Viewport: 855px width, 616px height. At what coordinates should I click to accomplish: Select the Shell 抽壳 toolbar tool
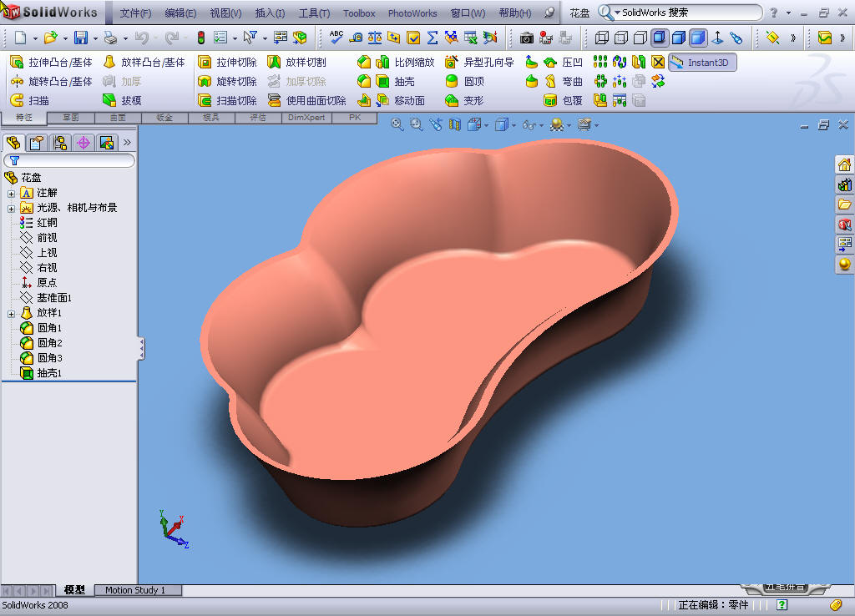pos(396,81)
